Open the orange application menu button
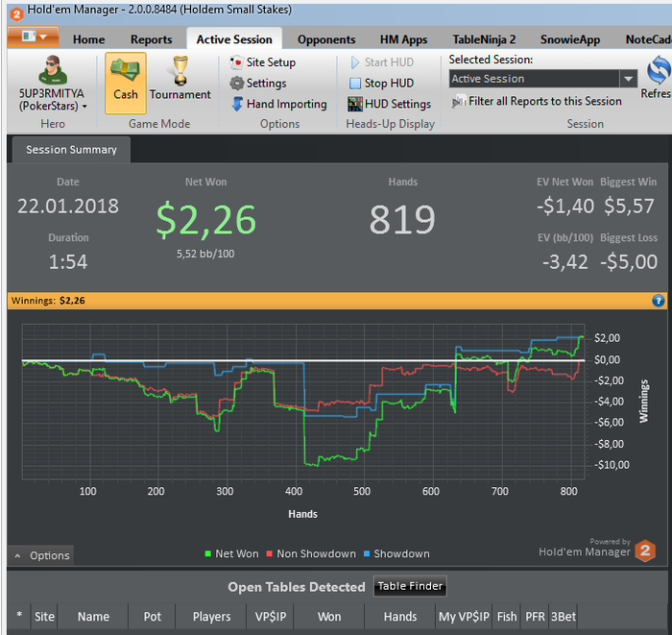The height and width of the screenshot is (635, 672). 33,37
